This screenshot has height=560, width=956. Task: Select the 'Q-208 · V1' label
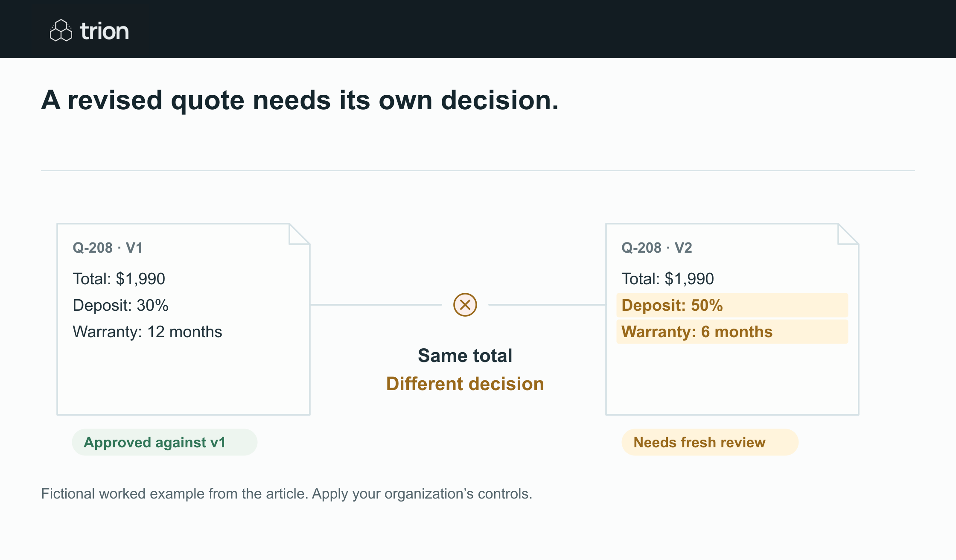(108, 248)
